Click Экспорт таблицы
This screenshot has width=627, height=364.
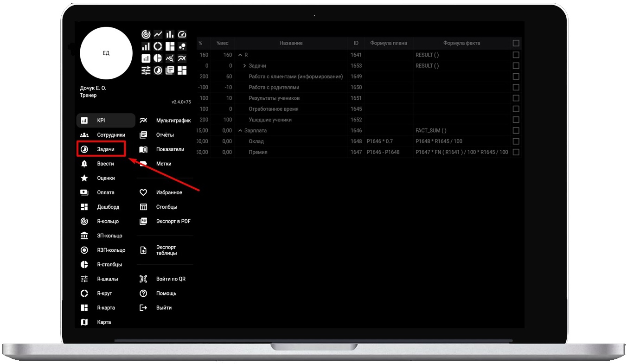(166, 250)
